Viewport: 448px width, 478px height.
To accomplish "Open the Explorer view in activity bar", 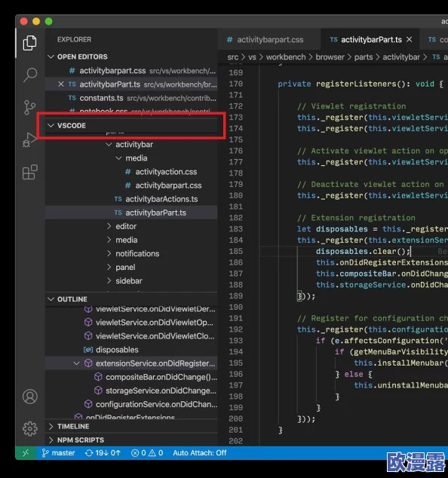I will point(29,43).
